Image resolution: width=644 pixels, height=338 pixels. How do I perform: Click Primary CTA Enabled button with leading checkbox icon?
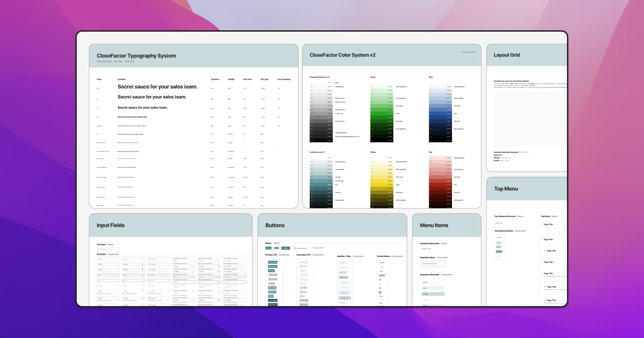273,266
